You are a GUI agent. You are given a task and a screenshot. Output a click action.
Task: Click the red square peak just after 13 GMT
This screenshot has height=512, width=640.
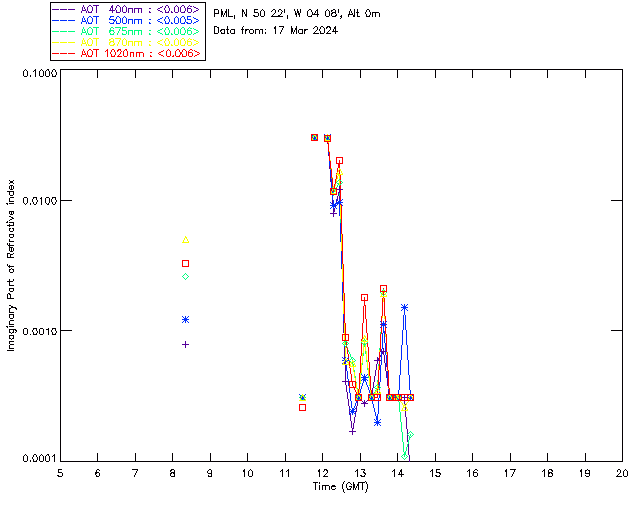[364, 298]
